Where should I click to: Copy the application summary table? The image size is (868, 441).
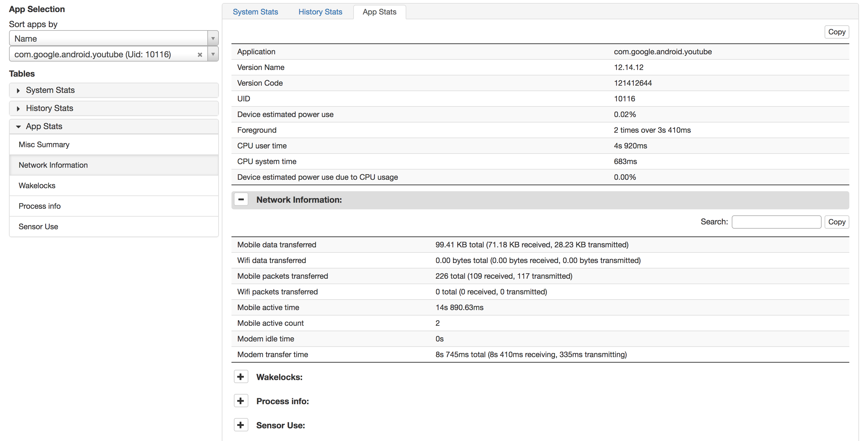836,32
